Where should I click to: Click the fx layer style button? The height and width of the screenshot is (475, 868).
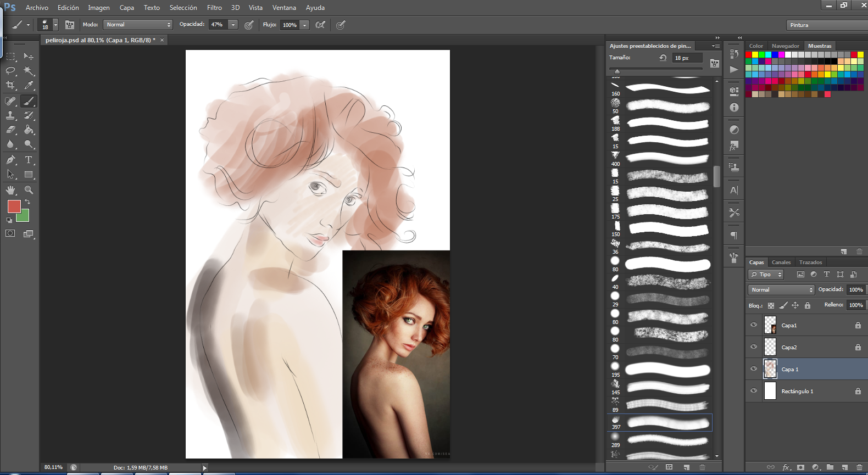(x=786, y=467)
